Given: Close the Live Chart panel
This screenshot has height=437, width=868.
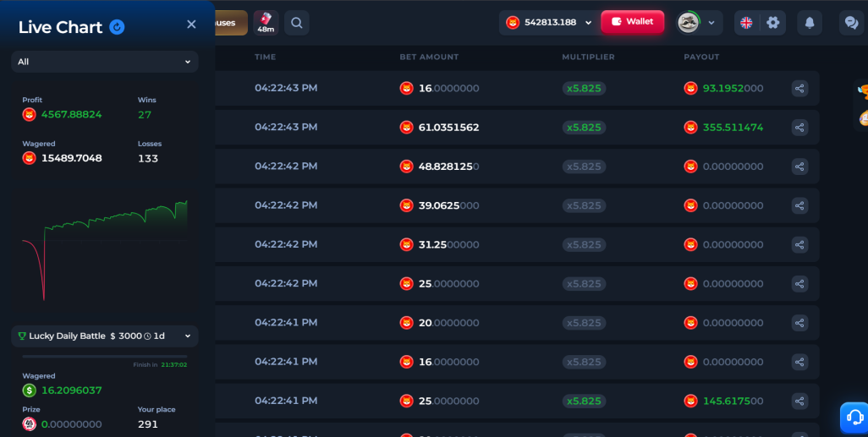Looking at the screenshot, I should pyautogui.click(x=191, y=25).
